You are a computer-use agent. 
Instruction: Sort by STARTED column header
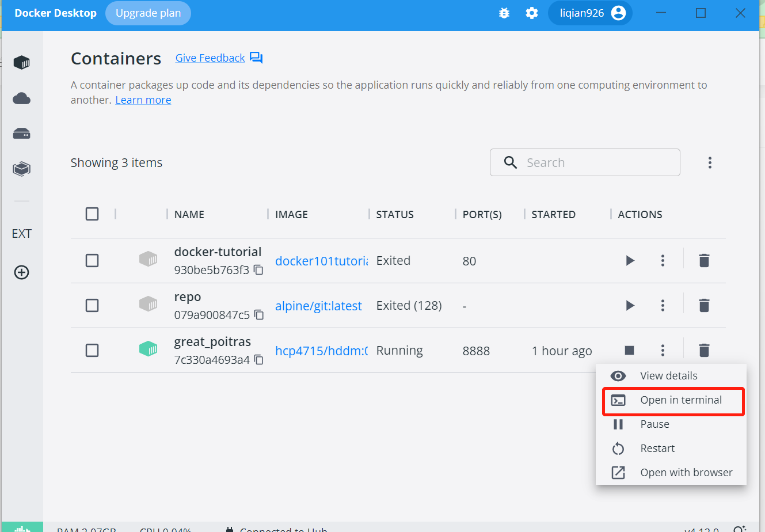(553, 214)
